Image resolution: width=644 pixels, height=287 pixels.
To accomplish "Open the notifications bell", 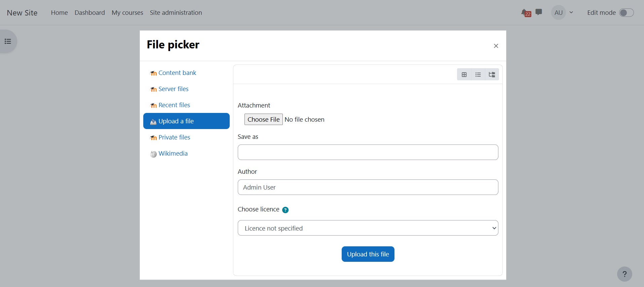I will tap(525, 13).
